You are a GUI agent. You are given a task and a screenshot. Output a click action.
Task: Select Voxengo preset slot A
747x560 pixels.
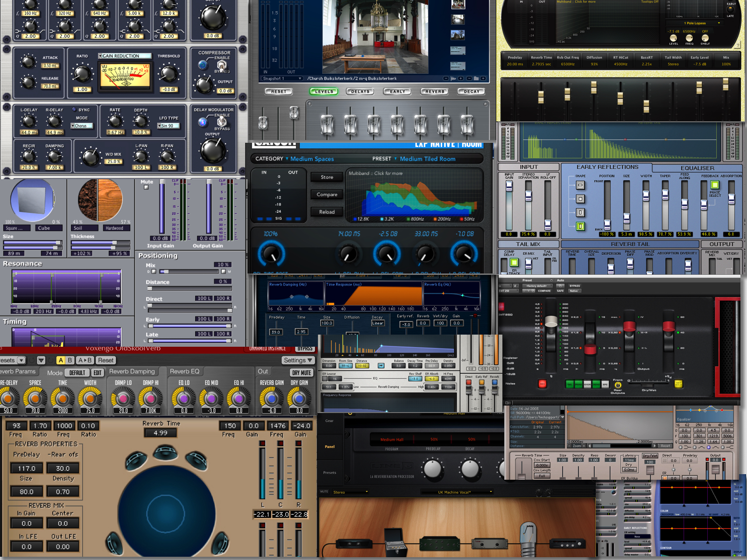pyautogui.click(x=61, y=360)
